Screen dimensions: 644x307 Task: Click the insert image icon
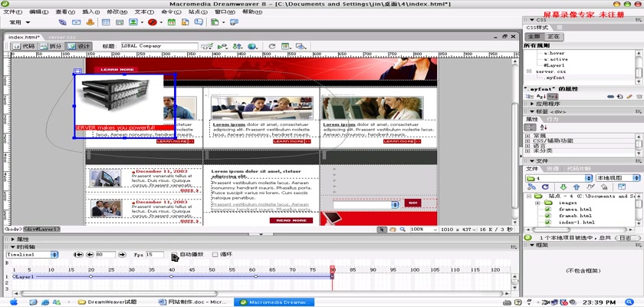(133, 22)
